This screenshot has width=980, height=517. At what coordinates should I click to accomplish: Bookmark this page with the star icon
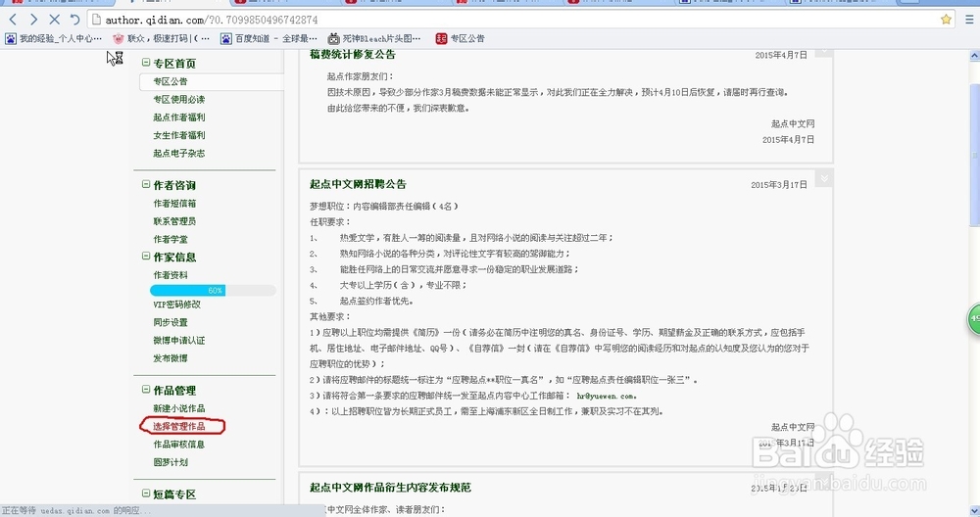[x=947, y=20]
